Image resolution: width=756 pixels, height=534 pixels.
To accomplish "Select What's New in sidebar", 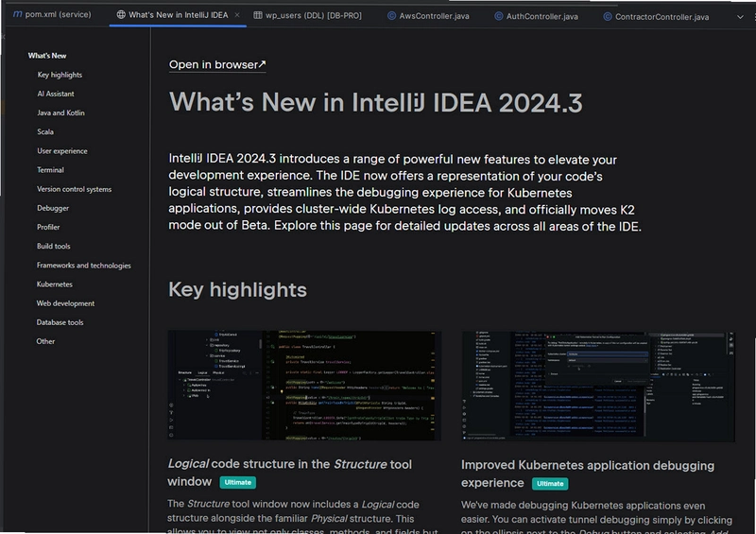I will point(46,56).
